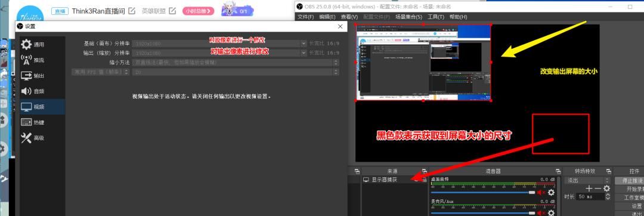Edit the 英雄联盟 category tag
The image size is (644, 216).
pos(173,11)
